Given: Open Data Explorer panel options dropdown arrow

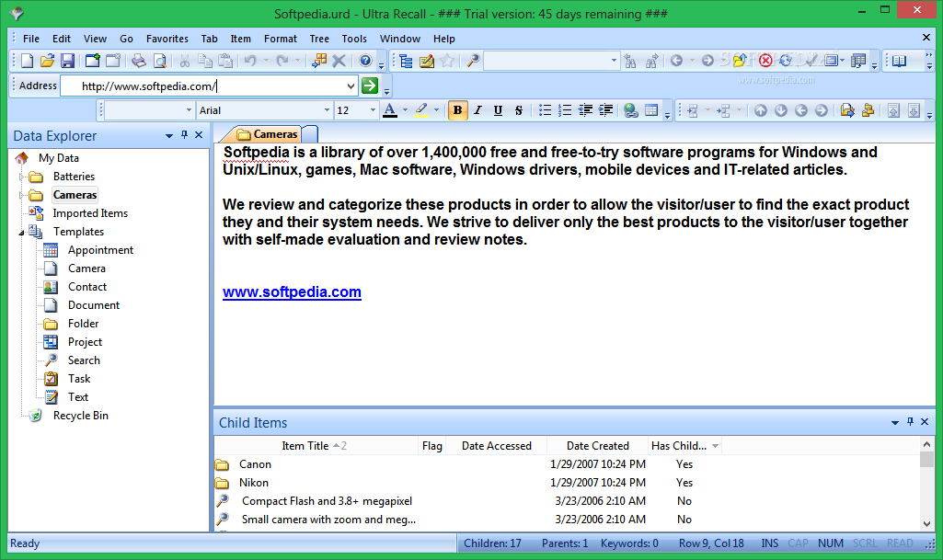Looking at the screenshot, I should [169, 136].
